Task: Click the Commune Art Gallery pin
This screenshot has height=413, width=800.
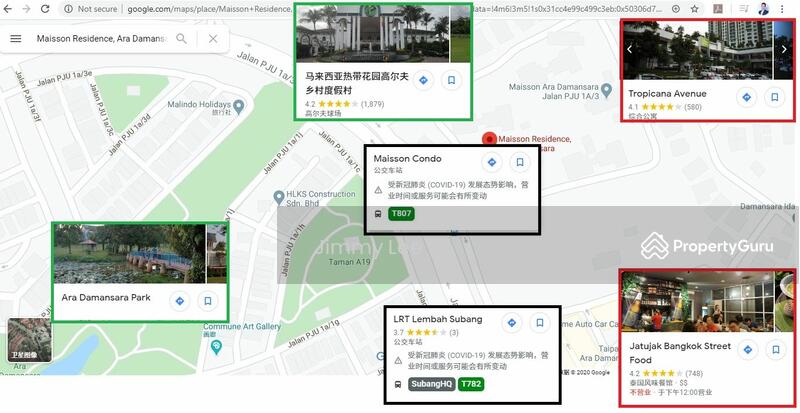Action: (x=217, y=347)
